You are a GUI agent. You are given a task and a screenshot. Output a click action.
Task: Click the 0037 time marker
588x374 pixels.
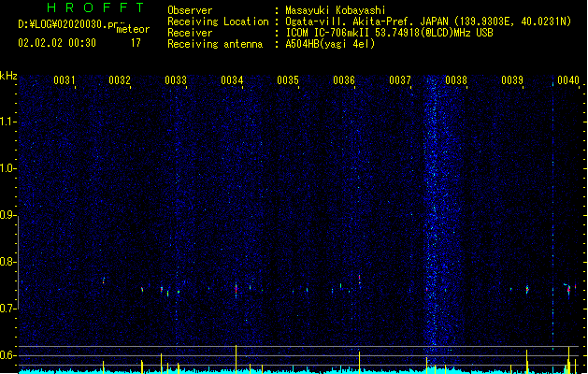click(x=400, y=80)
